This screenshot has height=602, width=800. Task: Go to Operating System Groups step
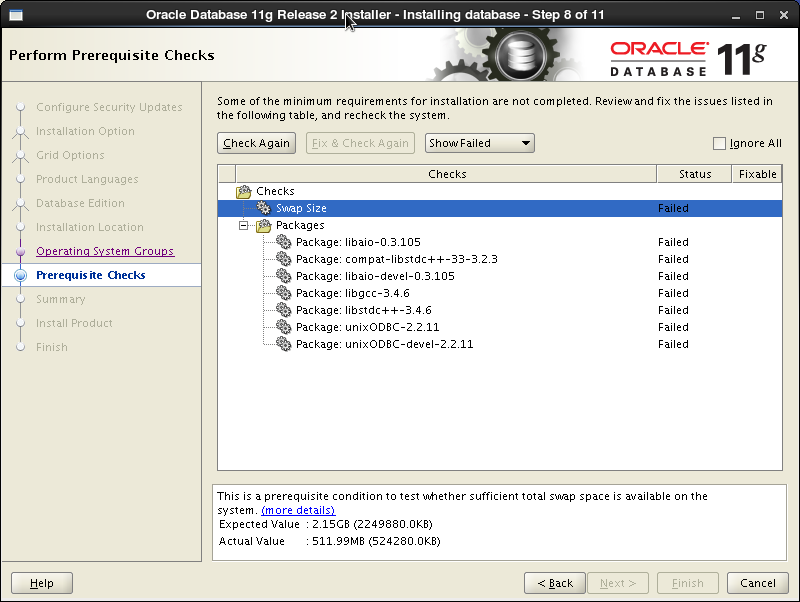pos(105,251)
